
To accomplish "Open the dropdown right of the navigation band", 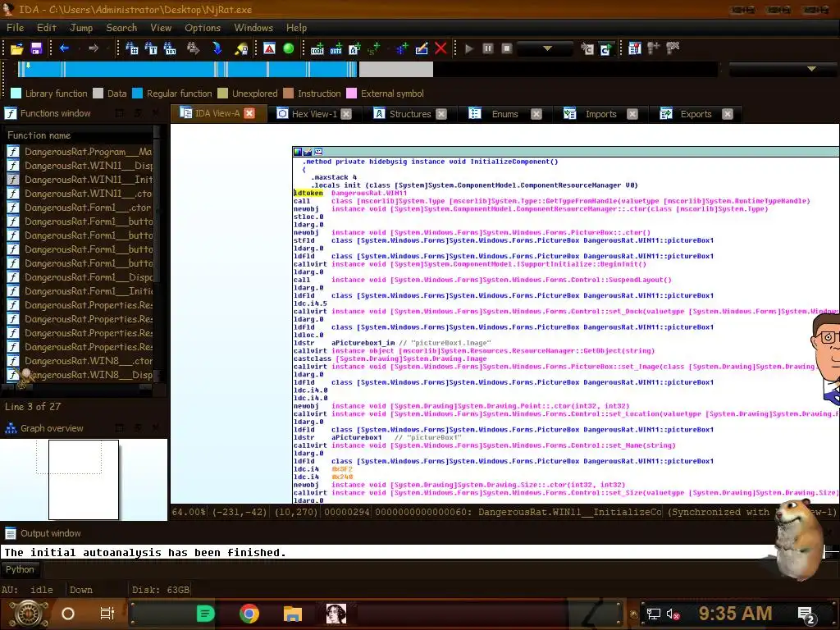I will click(783, 69).
